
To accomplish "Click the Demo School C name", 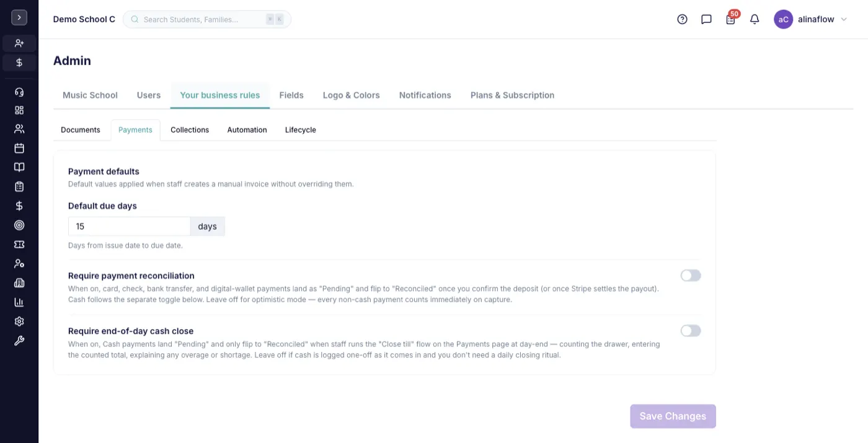I will pos(84,19).
